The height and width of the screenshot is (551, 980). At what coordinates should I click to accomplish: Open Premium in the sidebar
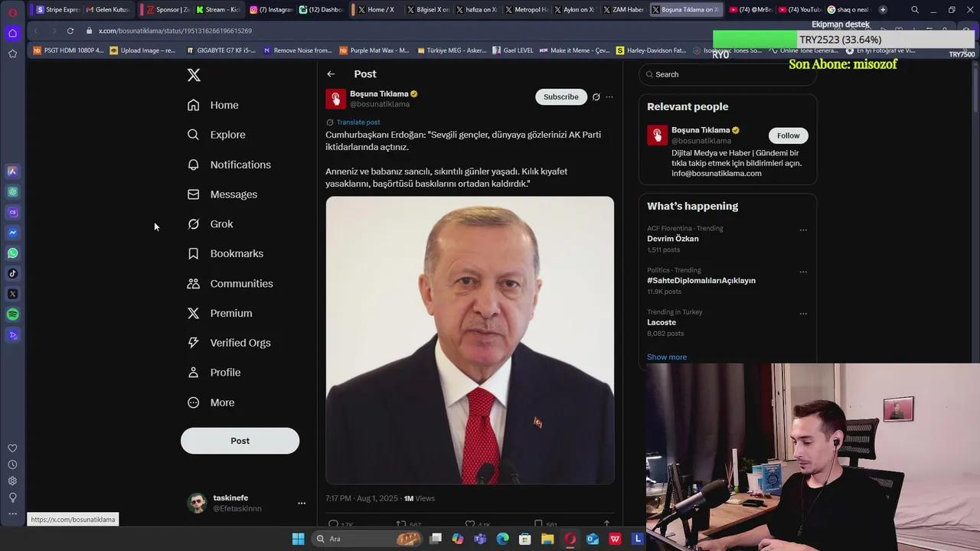coord(220,313)
